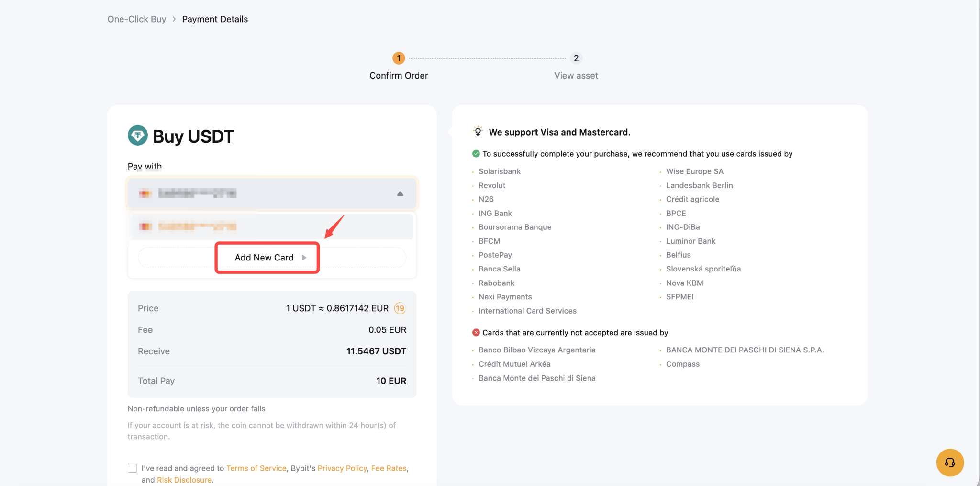Screen dimensions: 980x486
Task: Click the Payment Details breadcrumb
Action: [215, 19]
